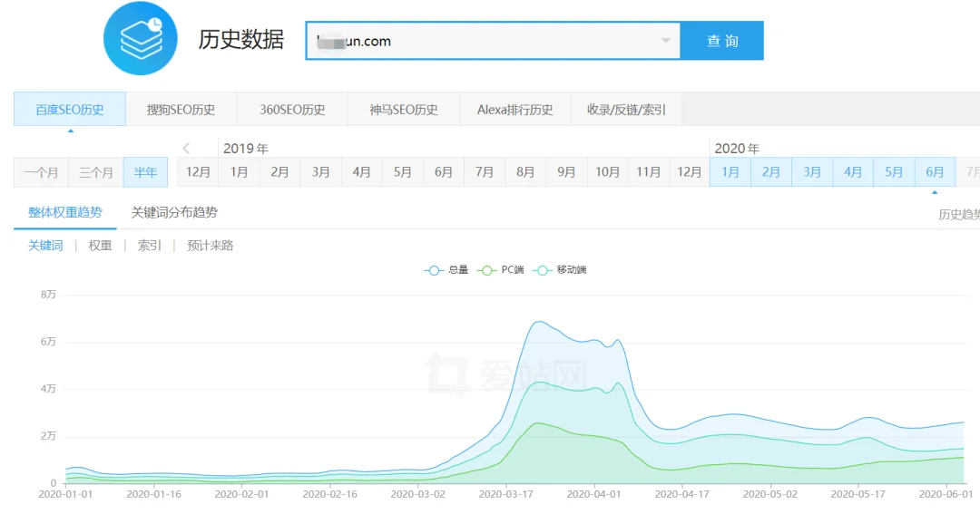The height and width of the screenshot is (514, 980).
Task: Select highlighted 2020 1月 month
Action: [730, 171]
